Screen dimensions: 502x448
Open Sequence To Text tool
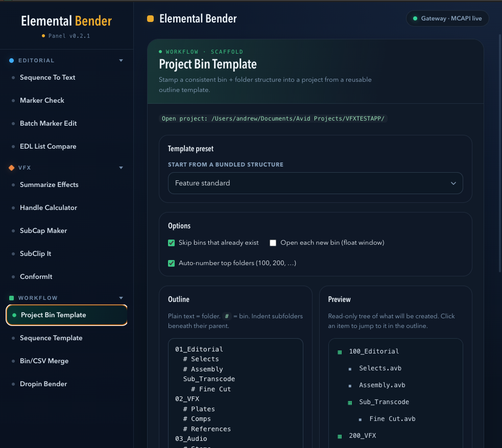tap(47, 78)
